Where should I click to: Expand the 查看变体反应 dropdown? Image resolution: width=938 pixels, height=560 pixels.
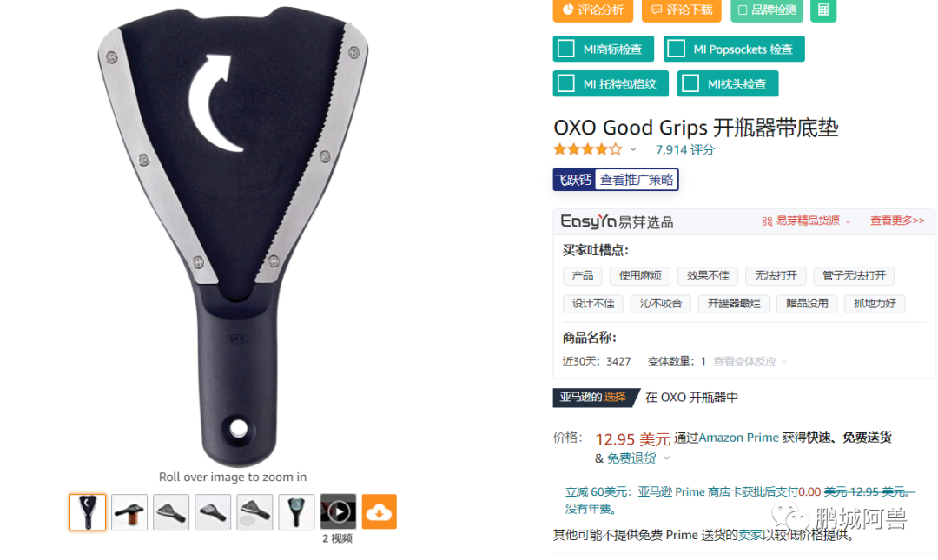tap(750, 361)
